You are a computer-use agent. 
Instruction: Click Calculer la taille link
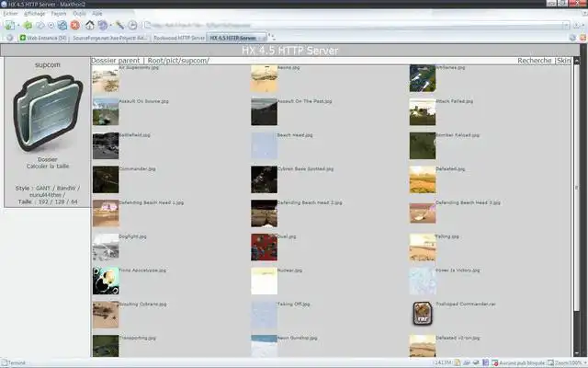click(x=48, y=166)
